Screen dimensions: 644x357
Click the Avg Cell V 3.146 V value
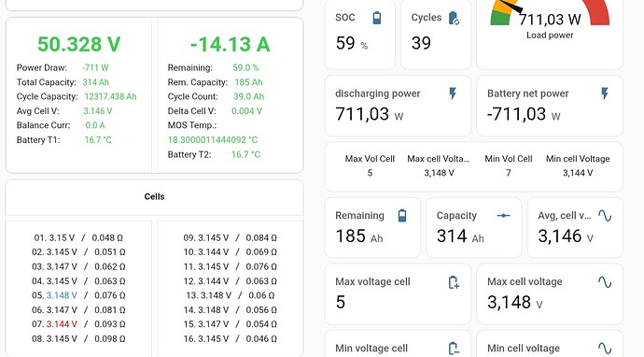coord(98,110)
